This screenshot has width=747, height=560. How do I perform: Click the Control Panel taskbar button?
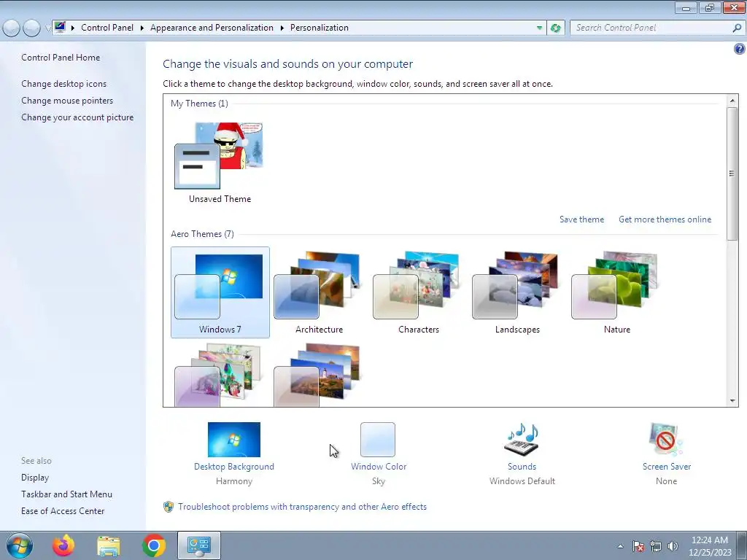pyautogui.click(x=198, y=545)
